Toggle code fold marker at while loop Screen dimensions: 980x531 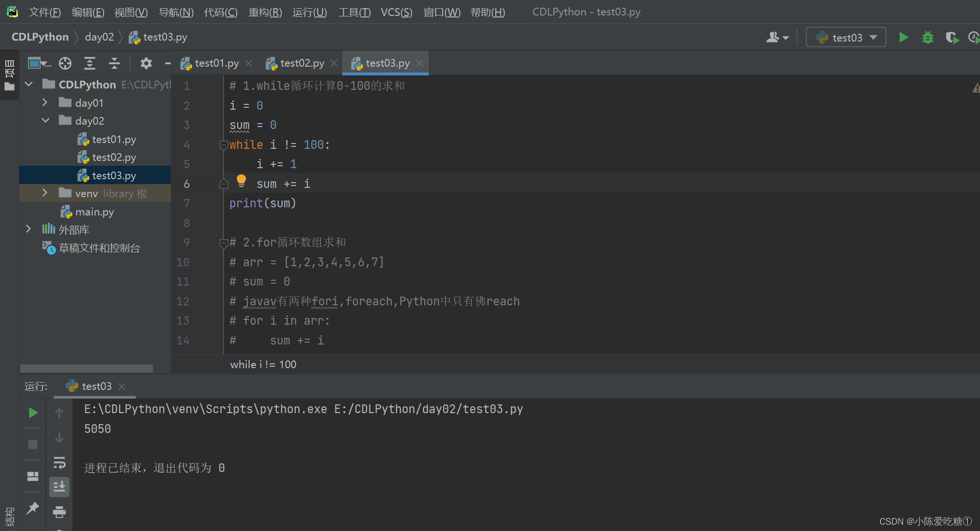[x=223, y=145]
